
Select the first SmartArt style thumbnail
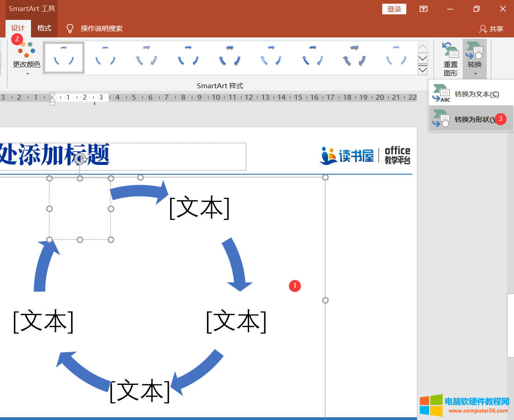click(x=63, y=57)
